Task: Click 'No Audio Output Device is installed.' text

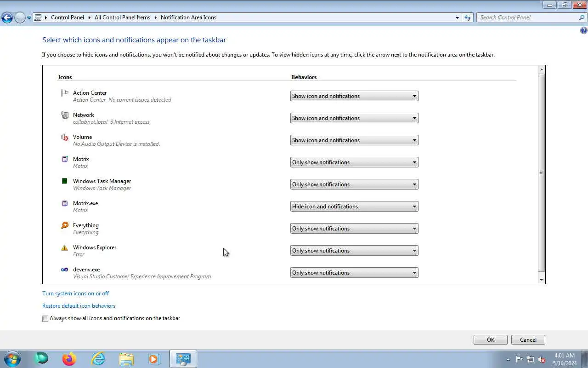Action: 116,144
